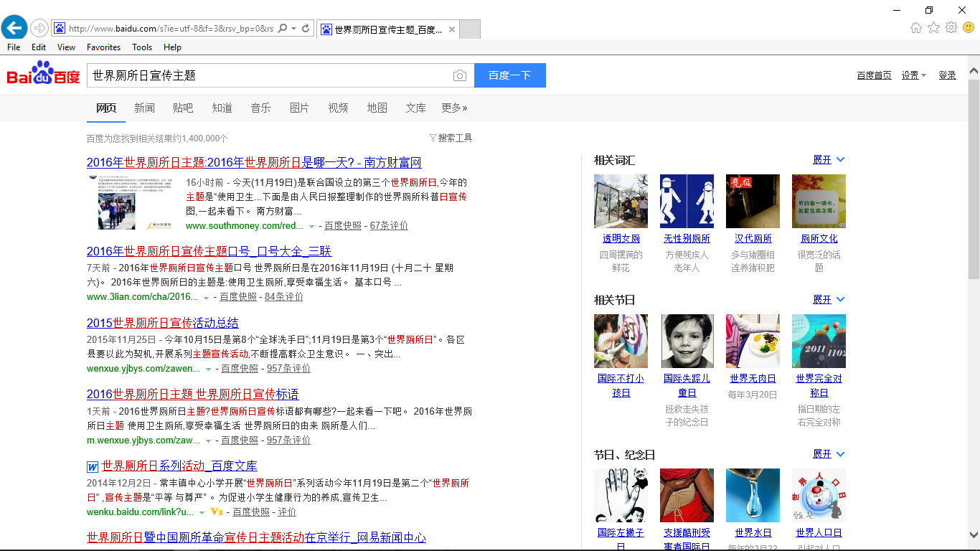Click the search magnifier in address bar
Image resolution: width=980 pixels, height=551 pixels.
click(283, 29)
